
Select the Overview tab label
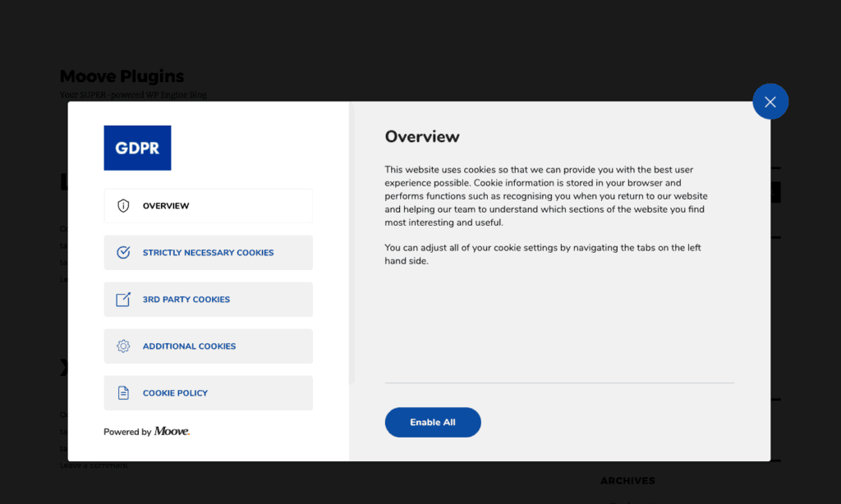[x=166, y=206]
